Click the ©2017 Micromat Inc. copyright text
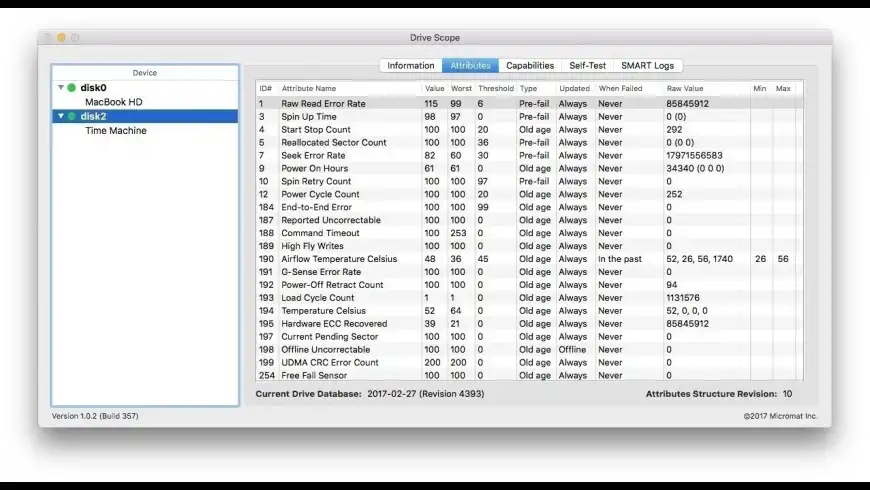This screenshot has width=870, height=490. pos(780,416)
